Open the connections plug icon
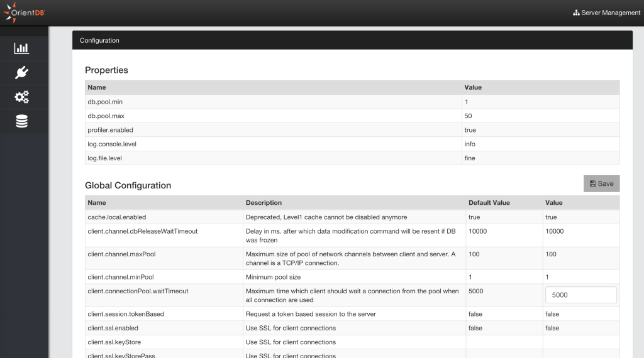Image resolution: width=644 pixels, height=358 pixels. click(22, 73)
